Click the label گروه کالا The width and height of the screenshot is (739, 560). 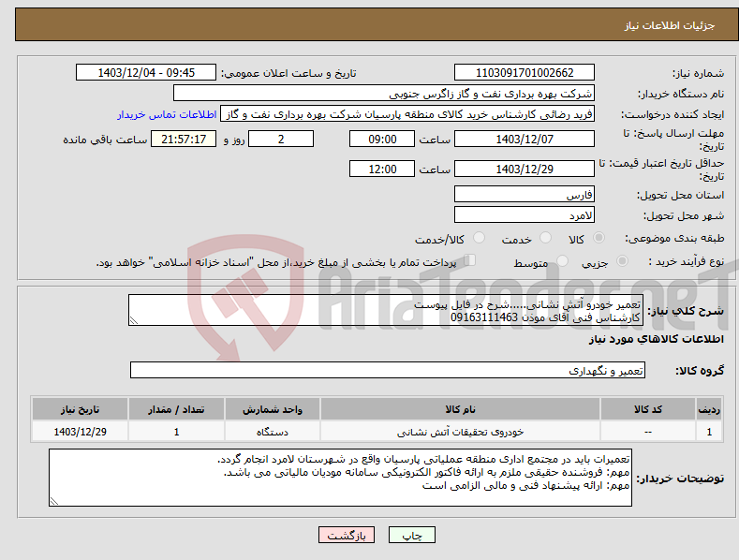[x=700, y=371]
